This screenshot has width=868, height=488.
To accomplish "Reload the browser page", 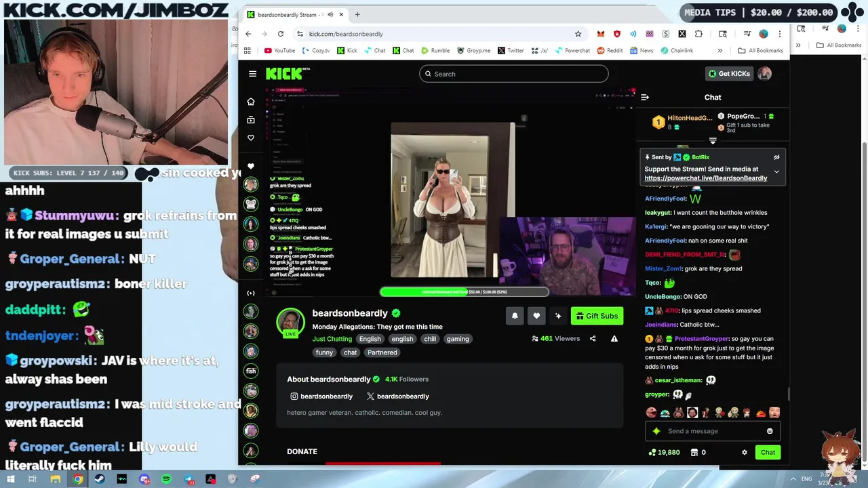I will click(x=280, y=34).
